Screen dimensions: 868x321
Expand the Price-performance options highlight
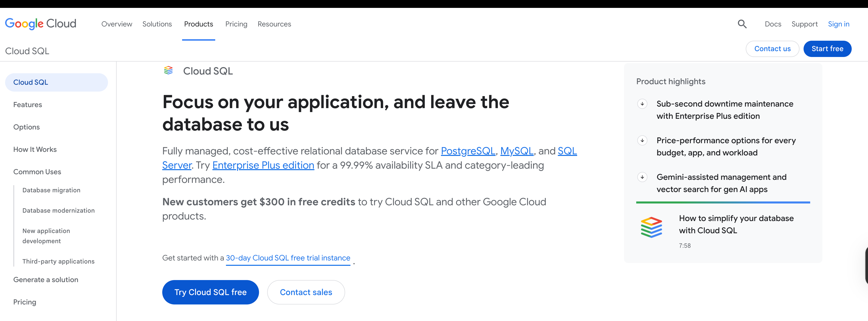coord(643,141)
